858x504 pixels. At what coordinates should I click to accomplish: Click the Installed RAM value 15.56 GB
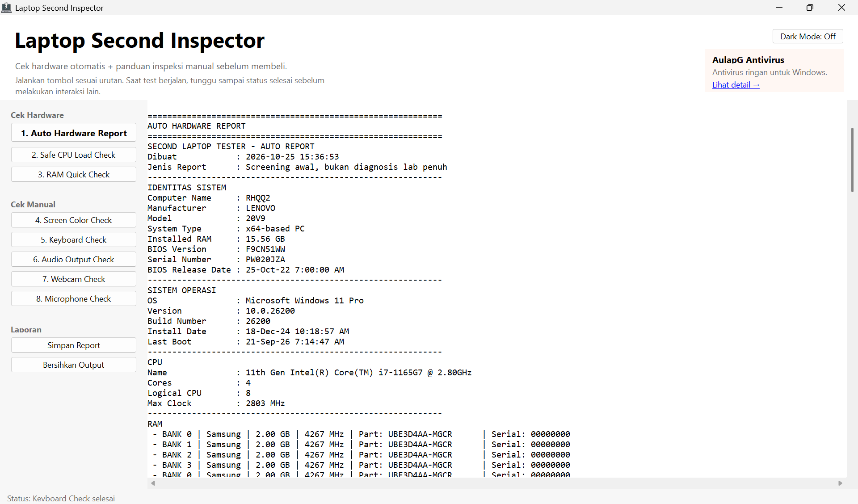tap(265, 239)
